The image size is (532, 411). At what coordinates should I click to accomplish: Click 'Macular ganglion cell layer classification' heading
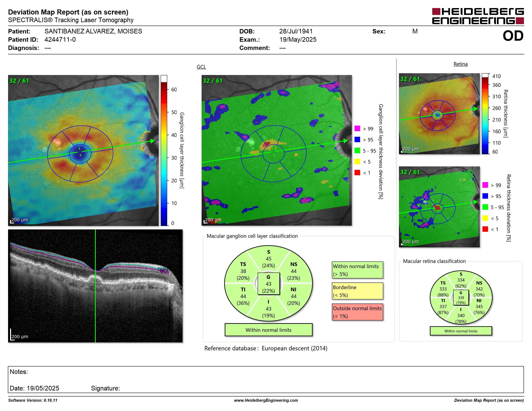(x=252, y=236)
